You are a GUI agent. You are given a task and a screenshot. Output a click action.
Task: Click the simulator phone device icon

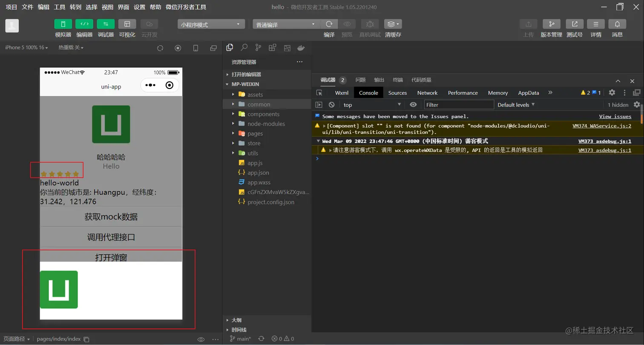[196, 48]
